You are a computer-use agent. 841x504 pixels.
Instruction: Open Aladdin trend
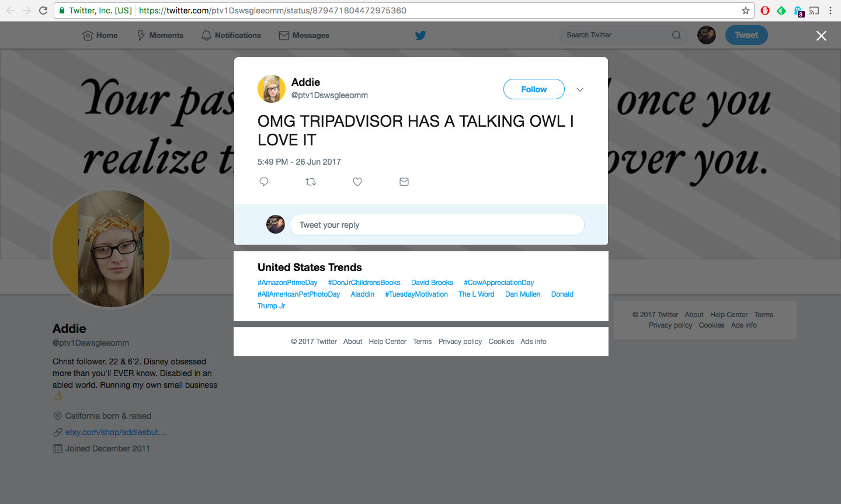point(363,294)
